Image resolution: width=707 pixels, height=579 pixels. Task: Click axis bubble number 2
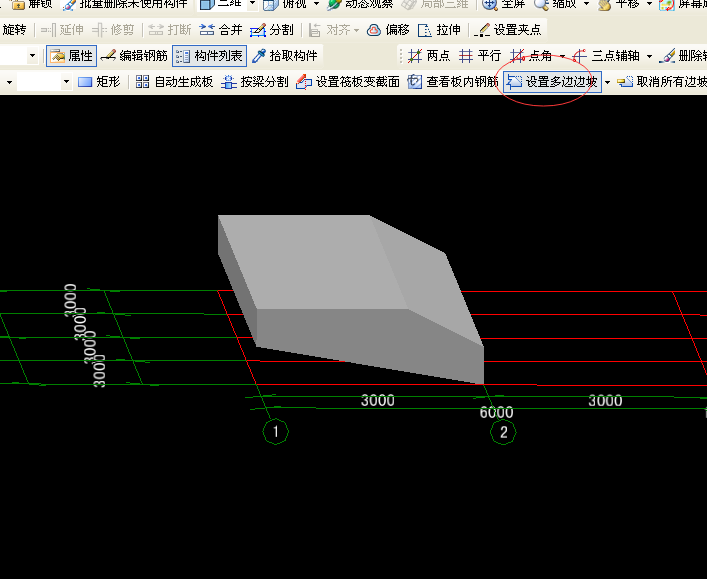tap(503, 432)
